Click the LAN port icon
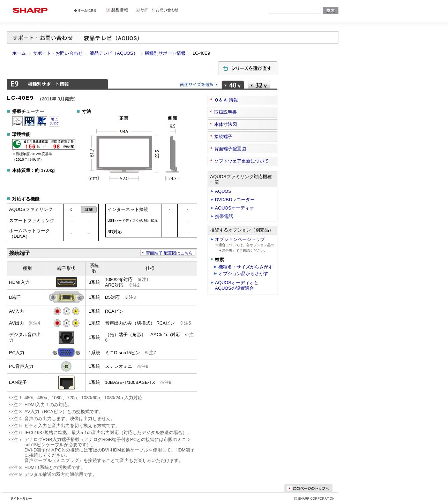448x501 pixels. coord(66,382)
